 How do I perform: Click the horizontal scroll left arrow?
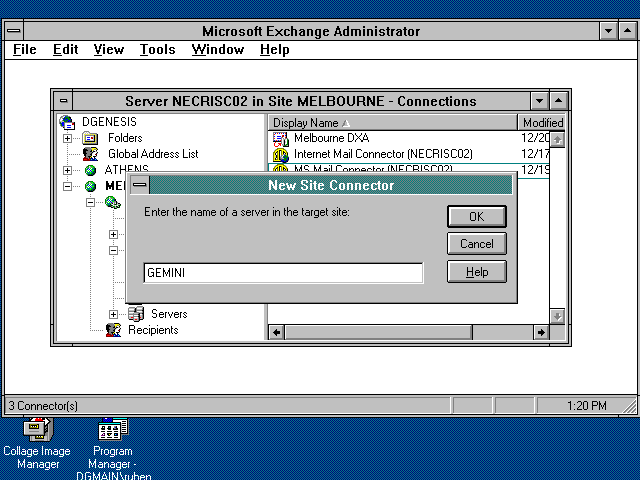pos(276,332)
